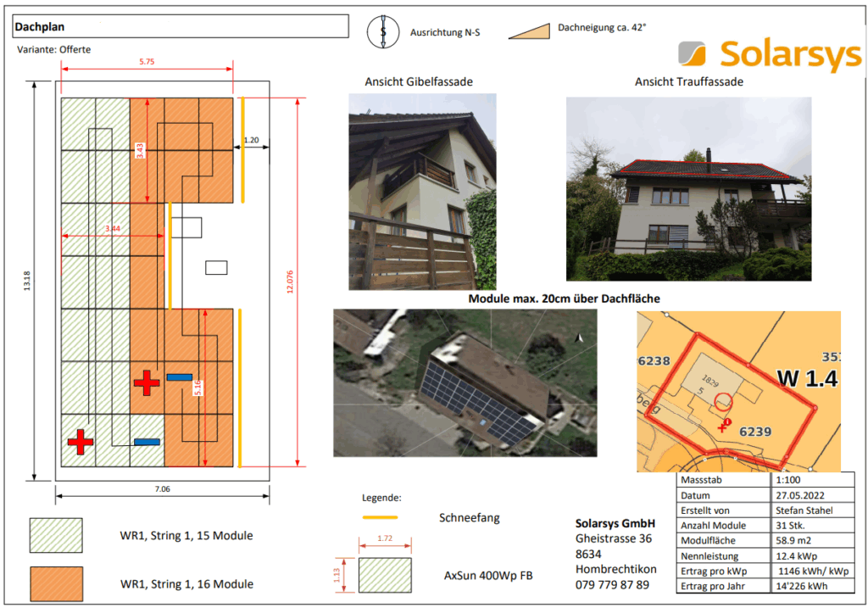Open the aerial roof photo with the solar modules
The image size is (868, 608).
pyautogui.click(x=465, y=382)
